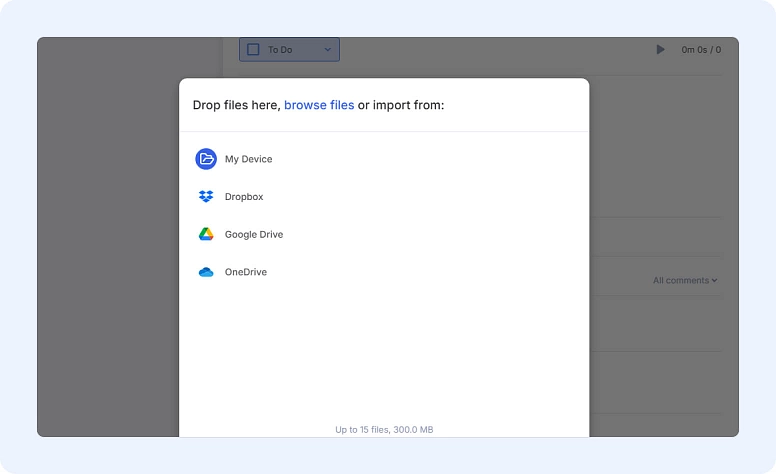
Task: Choose the Dropbox text label
Action: [x=244, y=197]
